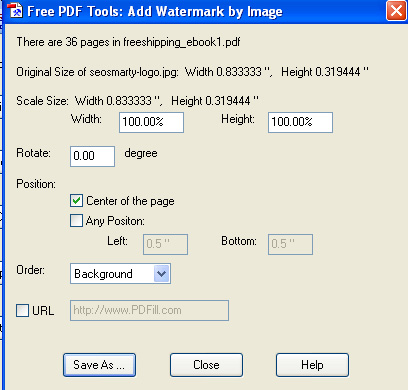Click the 'degree' unit label

(141, 154)
